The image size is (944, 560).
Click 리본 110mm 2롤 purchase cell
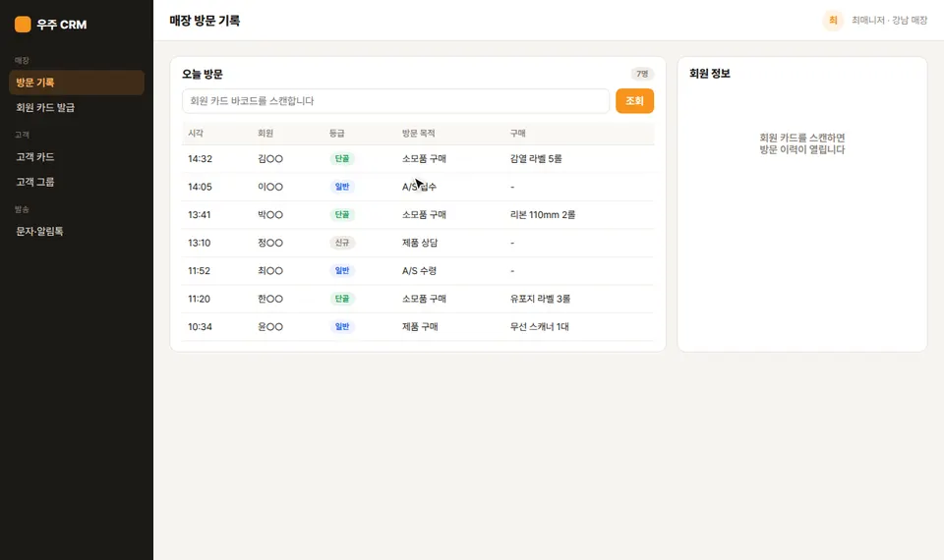pyautogui.click(x=543, y=215)
